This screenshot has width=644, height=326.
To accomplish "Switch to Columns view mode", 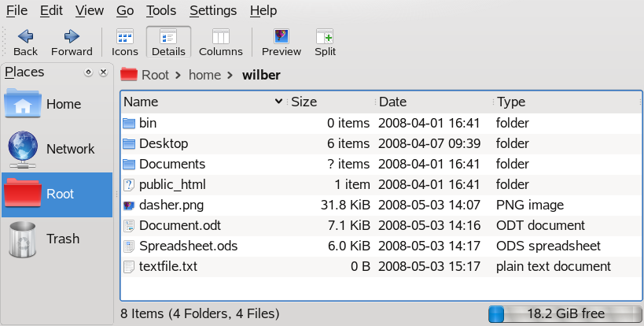I will 220,41.
